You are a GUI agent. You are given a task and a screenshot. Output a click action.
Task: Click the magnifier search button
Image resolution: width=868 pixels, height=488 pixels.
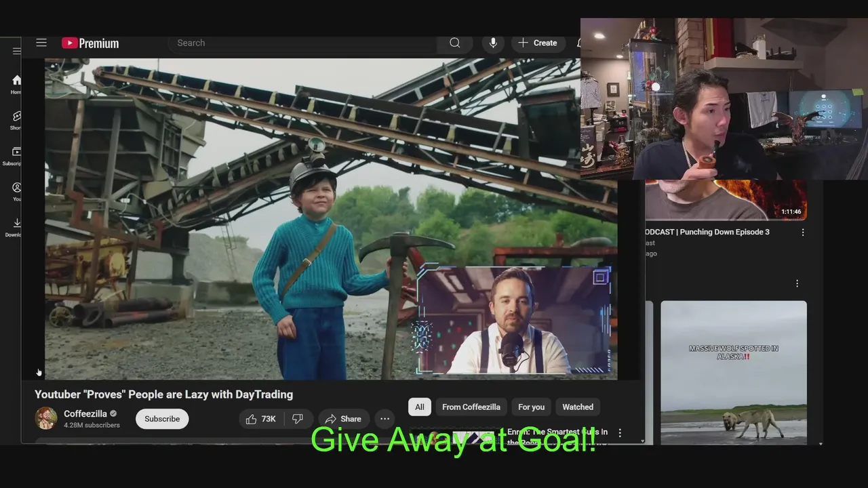click(455, 43)
